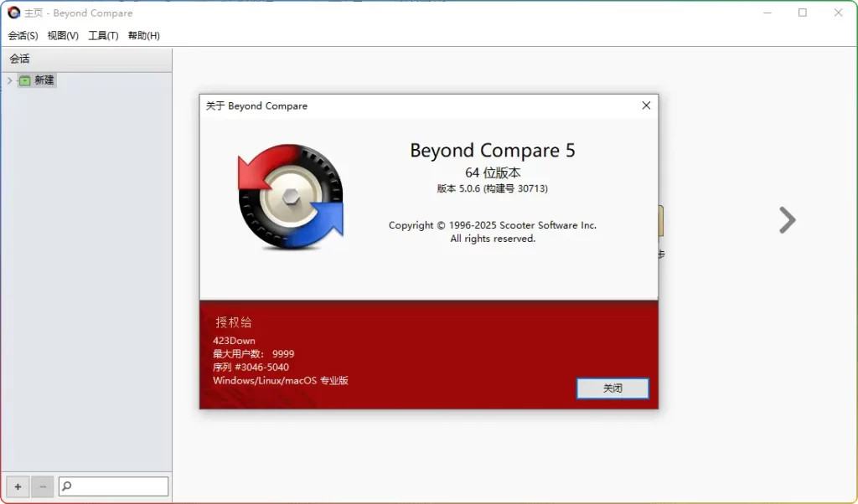Click the version text 5.0.6
Viewport: 858px width, 504px height.
pos(492,188)
